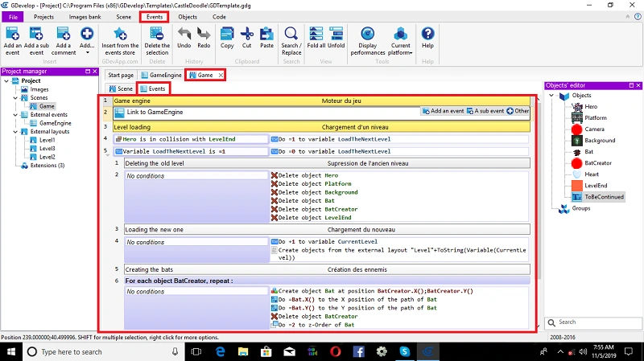The width and height of the screenshot is (644, 361).
Task: Click the Objects' editor Search field
Action: click(593, 322)
